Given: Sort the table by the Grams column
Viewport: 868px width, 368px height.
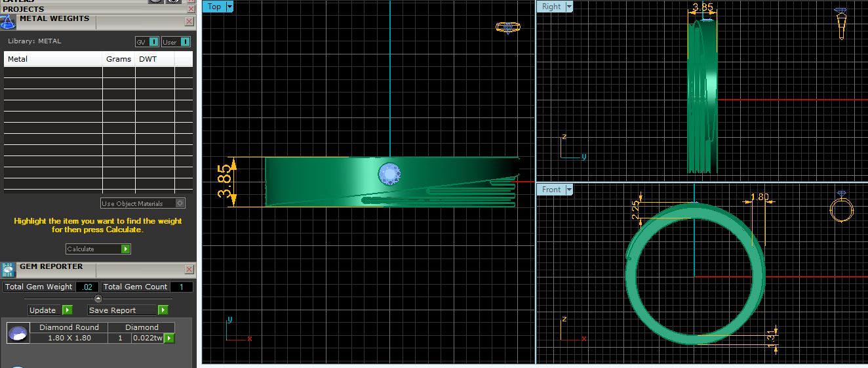Looking at the screenshot, I should 119,59.
